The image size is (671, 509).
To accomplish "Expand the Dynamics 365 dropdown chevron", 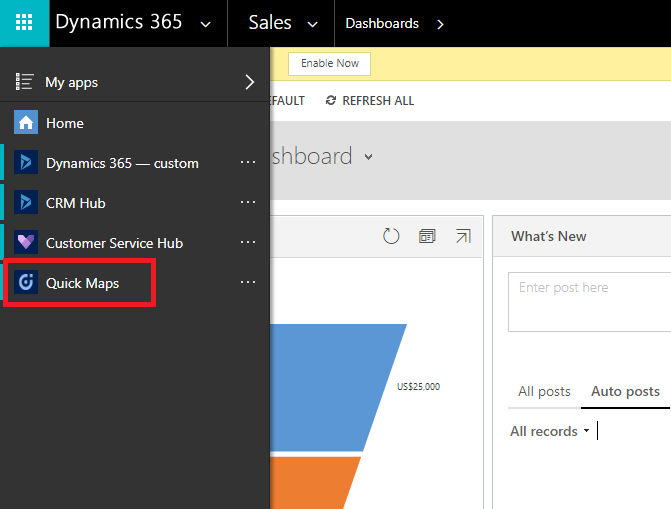I will 206,24.
